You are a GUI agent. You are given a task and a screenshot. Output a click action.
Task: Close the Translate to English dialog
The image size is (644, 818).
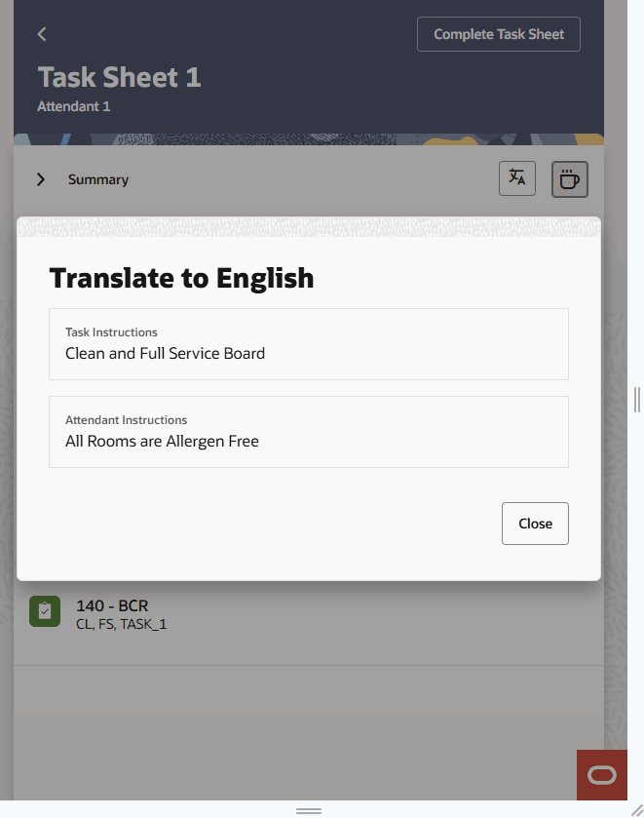coord(535,524)
